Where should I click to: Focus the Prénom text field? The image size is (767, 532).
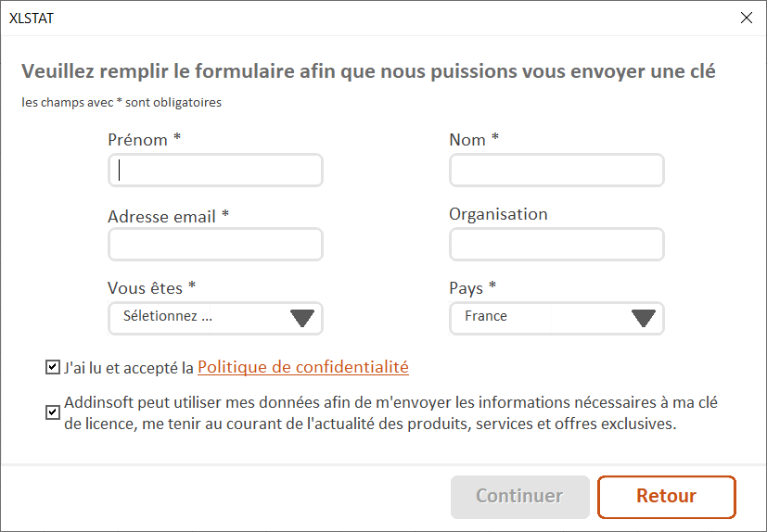pyautogui.click(x=215, y=171)
